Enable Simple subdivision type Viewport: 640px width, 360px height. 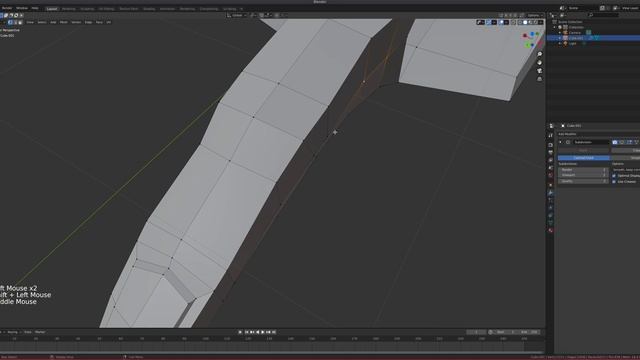click(x=625, y=158)
